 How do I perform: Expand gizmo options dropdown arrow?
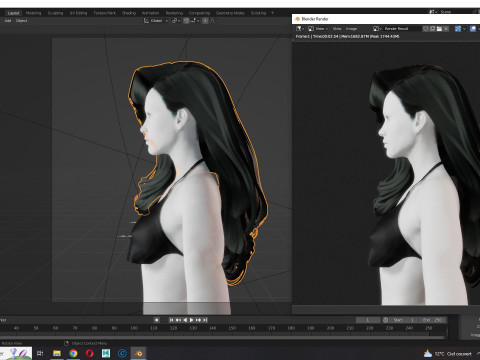pos(464,29)
